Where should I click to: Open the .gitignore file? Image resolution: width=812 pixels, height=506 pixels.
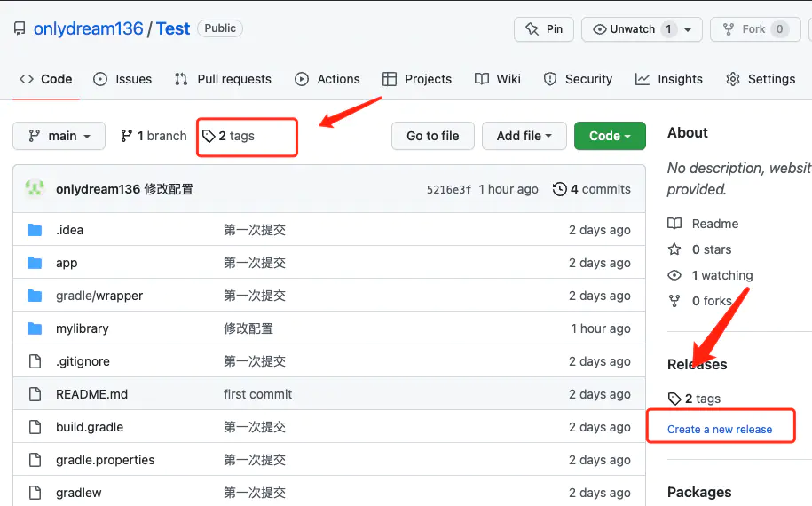[x=83, y=361]
